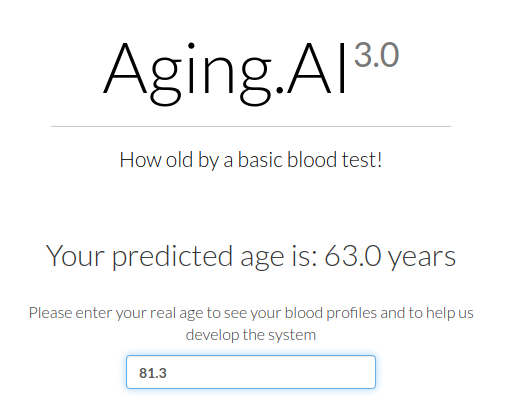Click the word 'years' in the result
Screen dimensions: 520x397
422,258
